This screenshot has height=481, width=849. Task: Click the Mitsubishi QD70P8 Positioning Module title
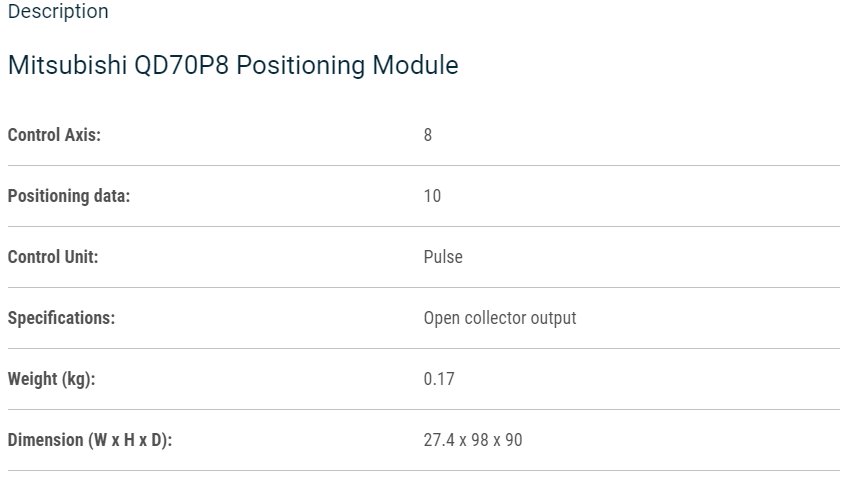point(233,66)
